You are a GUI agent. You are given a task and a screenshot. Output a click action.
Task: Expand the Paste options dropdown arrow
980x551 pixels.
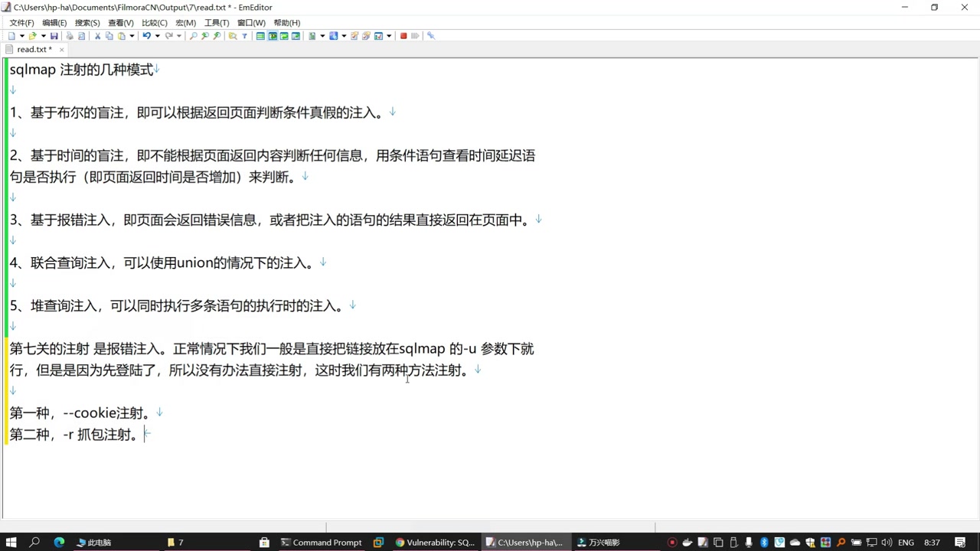click(132, 36)
